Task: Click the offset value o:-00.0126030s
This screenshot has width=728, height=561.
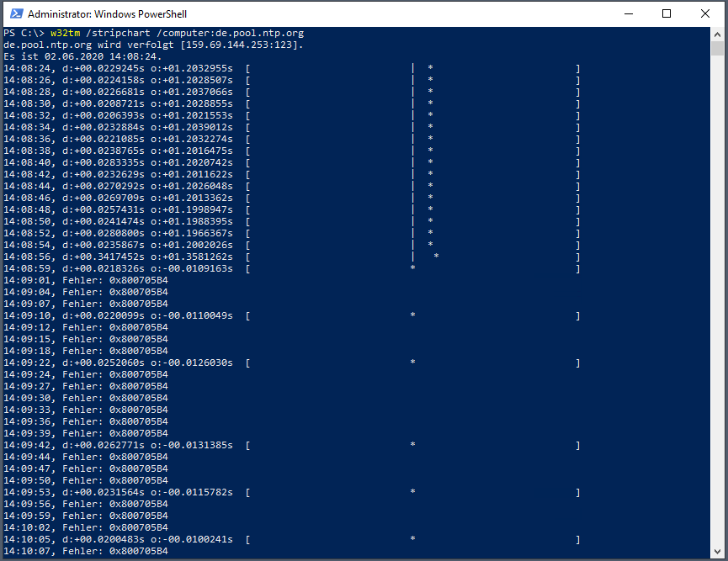Action: coord(192,363)
